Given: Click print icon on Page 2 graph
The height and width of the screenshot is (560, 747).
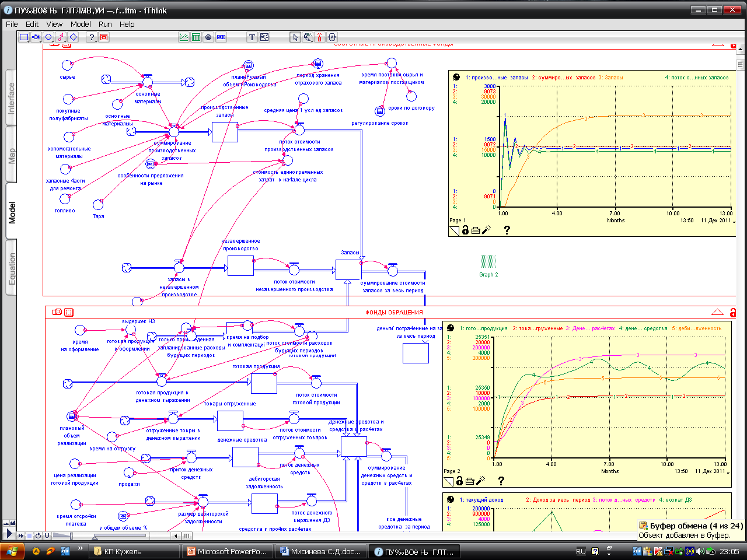Looking at the screenshot, I should click(x=470, y=481).
